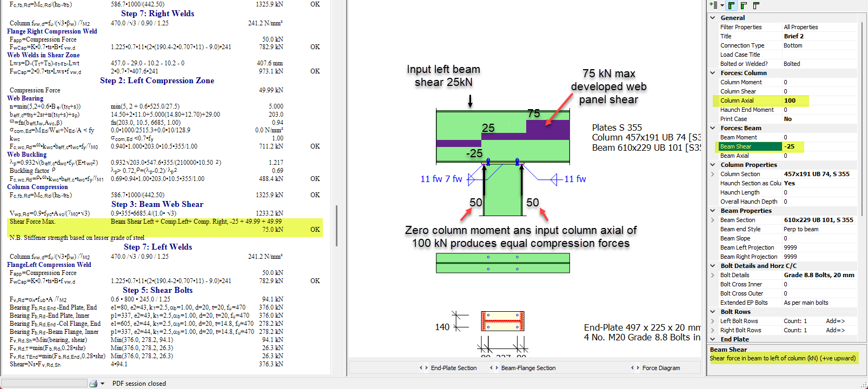Collapse the General property group
The height and width of the screenshot is (389, 868).
[x=713, y=18]
